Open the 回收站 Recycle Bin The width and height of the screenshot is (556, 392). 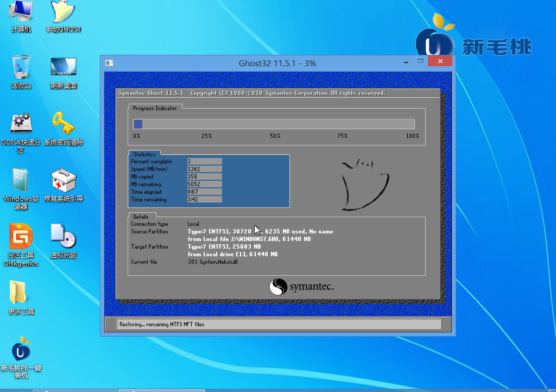(x=21, y=69)
